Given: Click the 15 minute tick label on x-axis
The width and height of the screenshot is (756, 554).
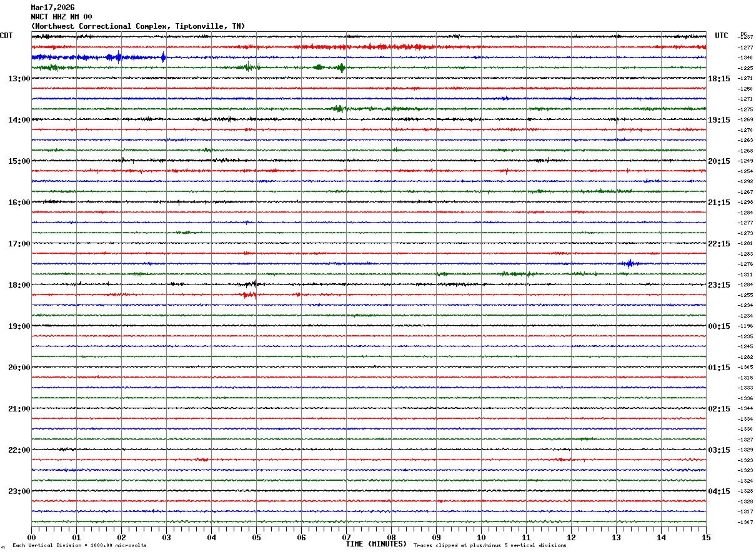Looking at the screenshot, I should point(706,538).
